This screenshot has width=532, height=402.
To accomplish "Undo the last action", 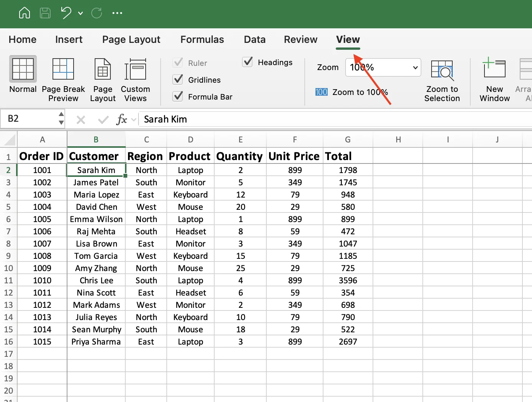I will 65,13.
